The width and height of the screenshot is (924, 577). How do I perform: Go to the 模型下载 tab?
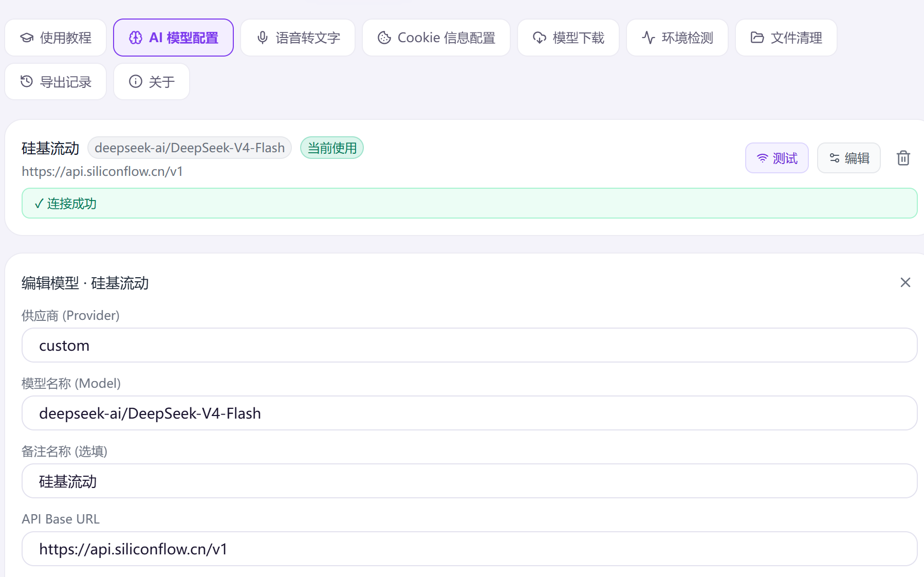coord(568,38)
